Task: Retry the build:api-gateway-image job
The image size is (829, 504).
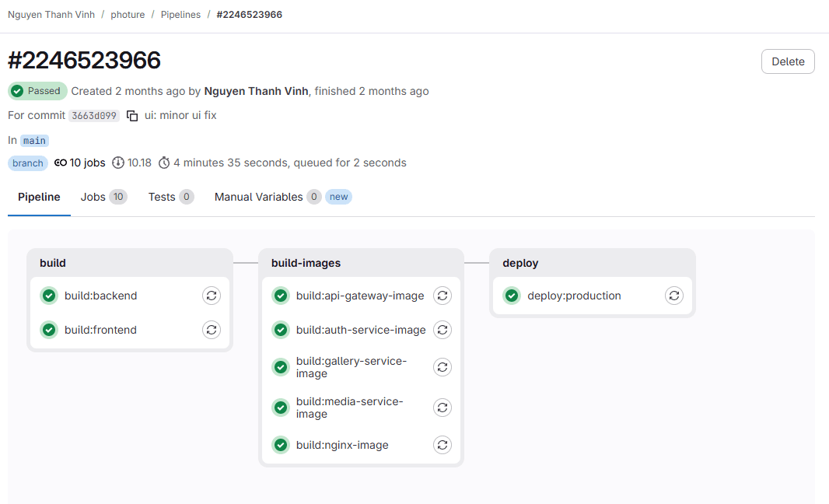Action: [442, 296]
